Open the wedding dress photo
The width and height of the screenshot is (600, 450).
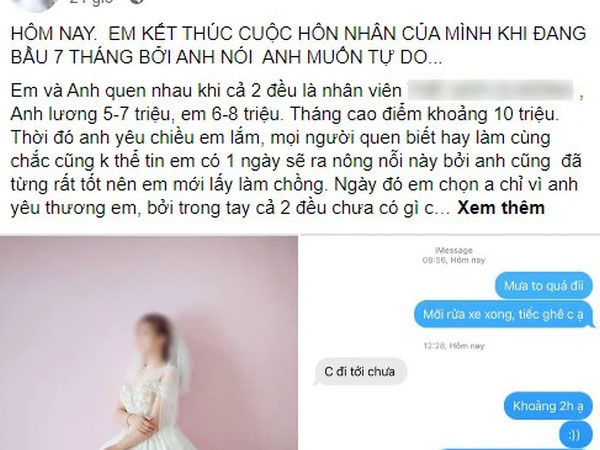coord(149,343)
